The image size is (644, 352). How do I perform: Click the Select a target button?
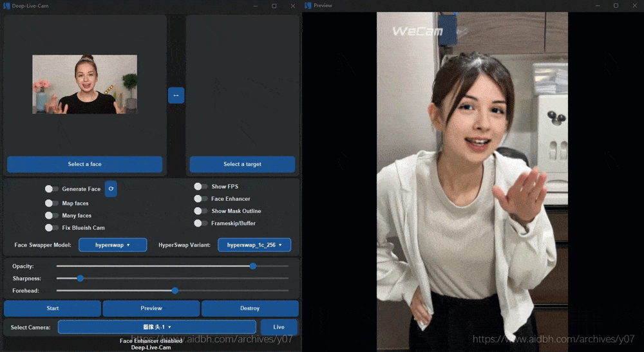242,164
